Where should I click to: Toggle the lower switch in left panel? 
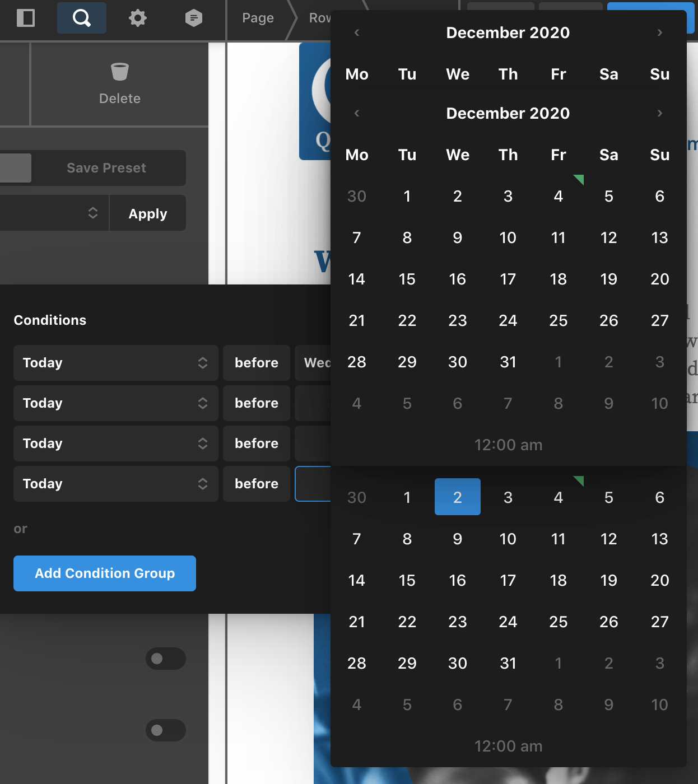tap(165, 730)
